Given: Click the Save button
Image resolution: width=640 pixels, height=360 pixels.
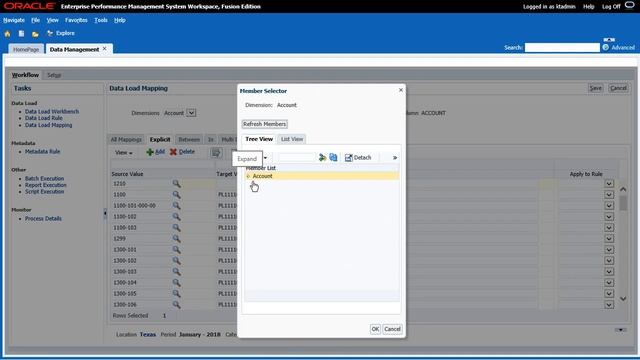Looking at the screenshot, I should coord(596,88).
